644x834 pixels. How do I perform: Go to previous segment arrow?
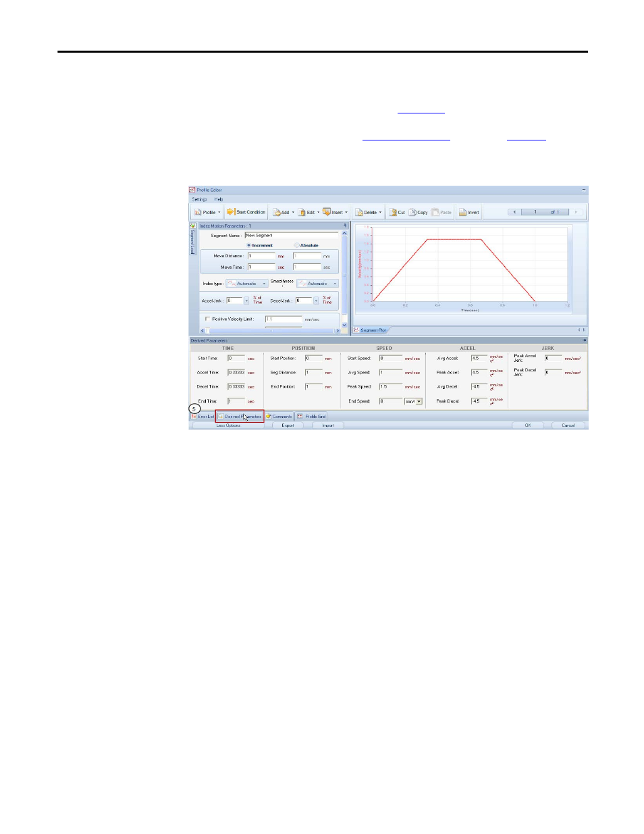click(x=514, y=212)
